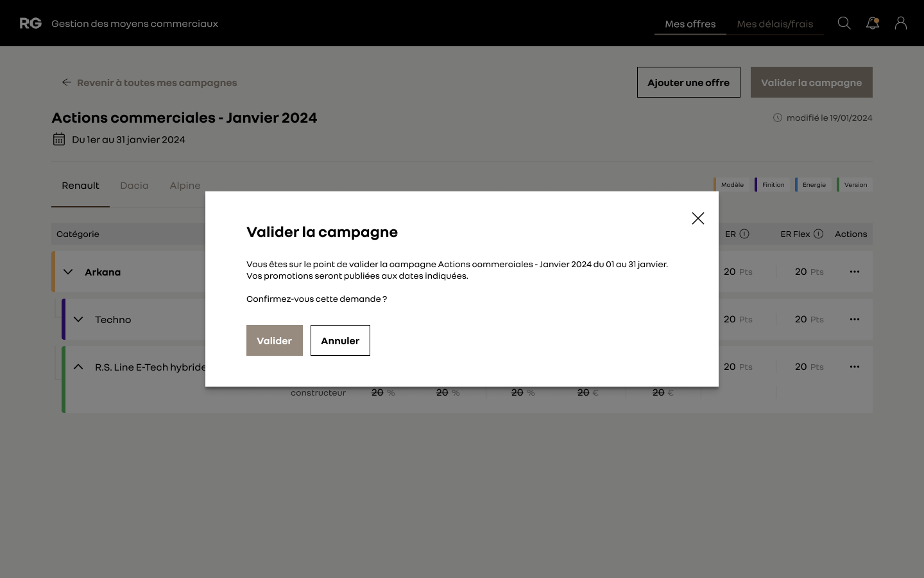Switch to Mes délais/frais tab
This screenshot has width=924, height=578.
(775, 24)
